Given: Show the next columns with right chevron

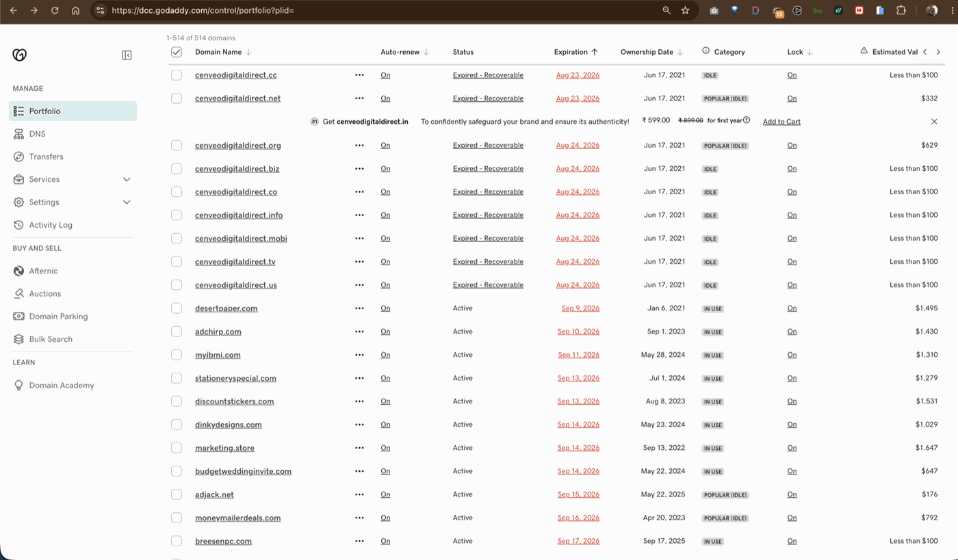Looking at the screenshot, I should 938,52.
